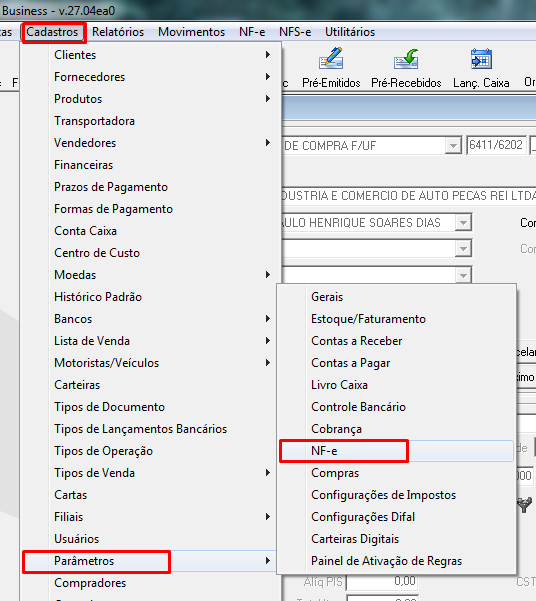Open the Pré-Emitidos toolbar icon

pyautogui.click(x=331, y=59)
